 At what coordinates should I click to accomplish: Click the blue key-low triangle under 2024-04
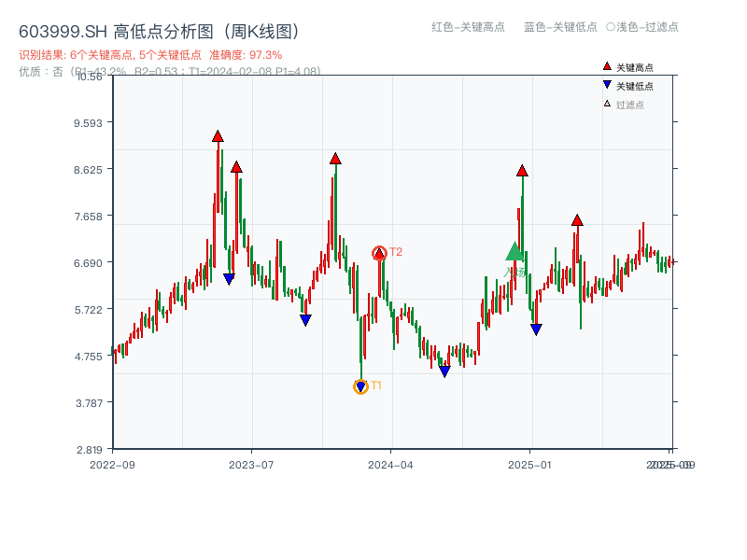pyautogui.click(x=444, y=371)
